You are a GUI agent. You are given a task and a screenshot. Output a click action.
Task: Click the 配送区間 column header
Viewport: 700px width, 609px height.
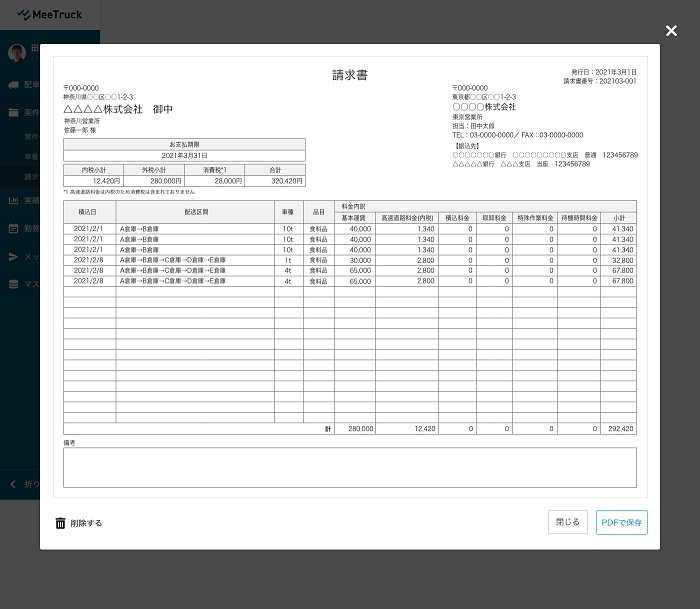pyautogui.click(x=195, y=211)
